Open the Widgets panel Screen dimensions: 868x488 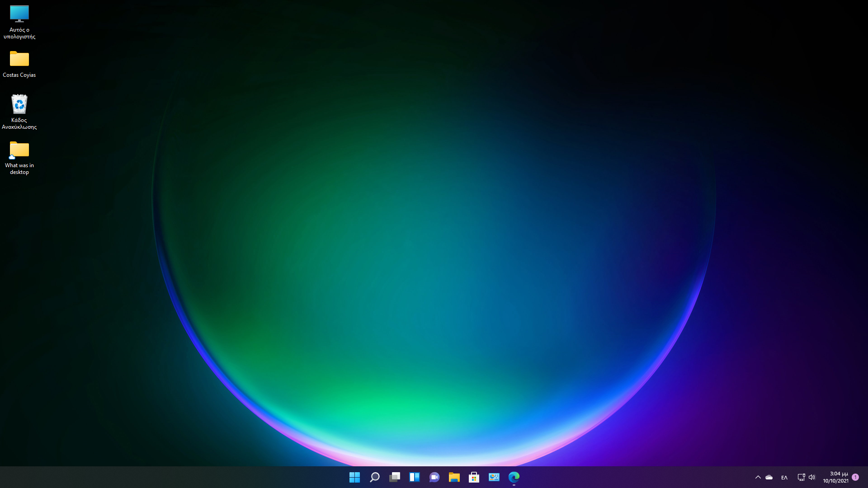(414, 477)
